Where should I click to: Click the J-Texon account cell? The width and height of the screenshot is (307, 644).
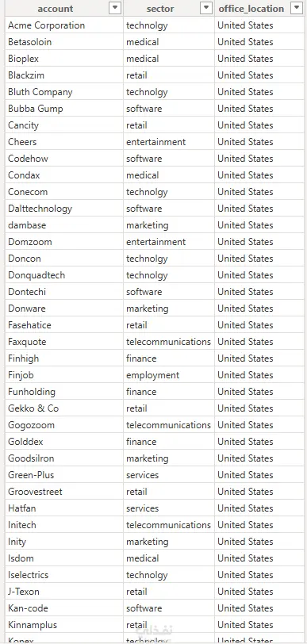click(64, 592)
